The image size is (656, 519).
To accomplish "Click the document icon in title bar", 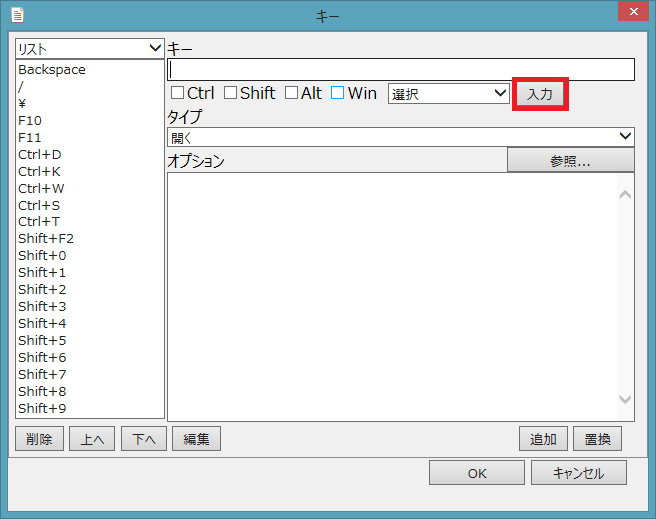I will click(x=17, y=16).
